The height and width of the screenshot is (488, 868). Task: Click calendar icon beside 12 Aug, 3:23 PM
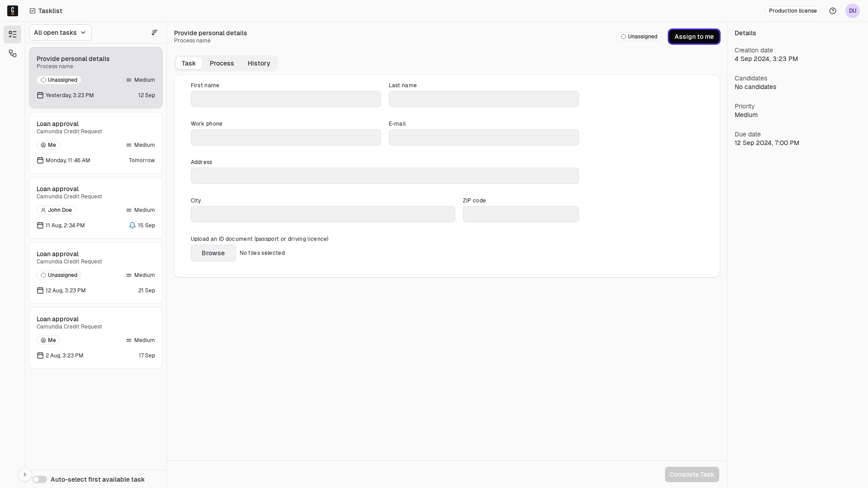click(x=40, y=291)
